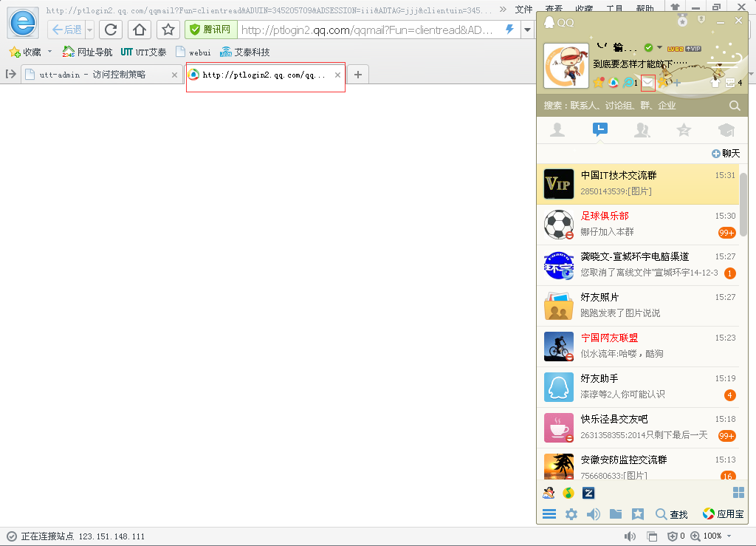
Task: Go to the browser home page icon
Action: pyautogui.click(x=140, y=30)
